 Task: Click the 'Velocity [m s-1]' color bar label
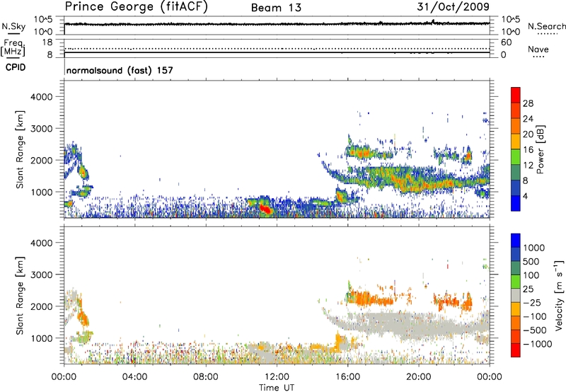pos(559,295)
